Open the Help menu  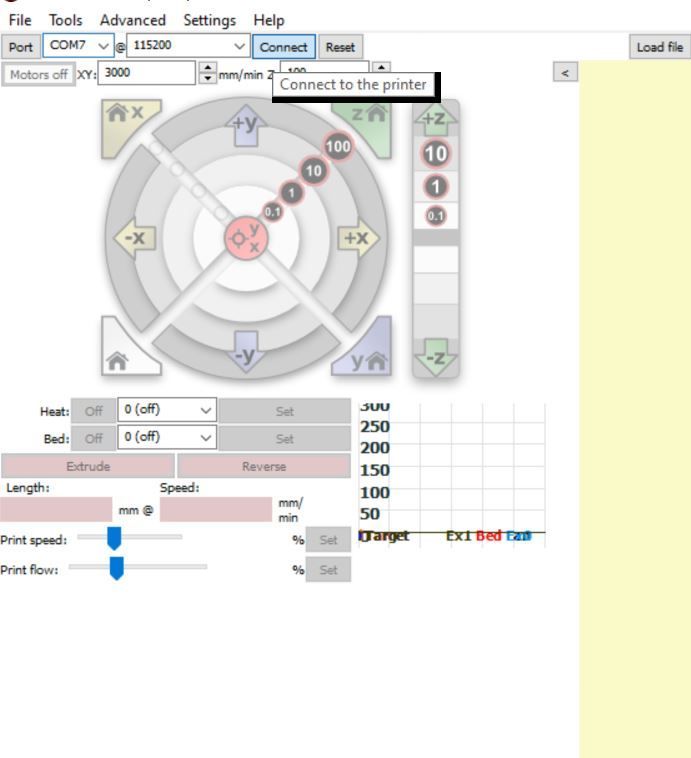(269, 20)
